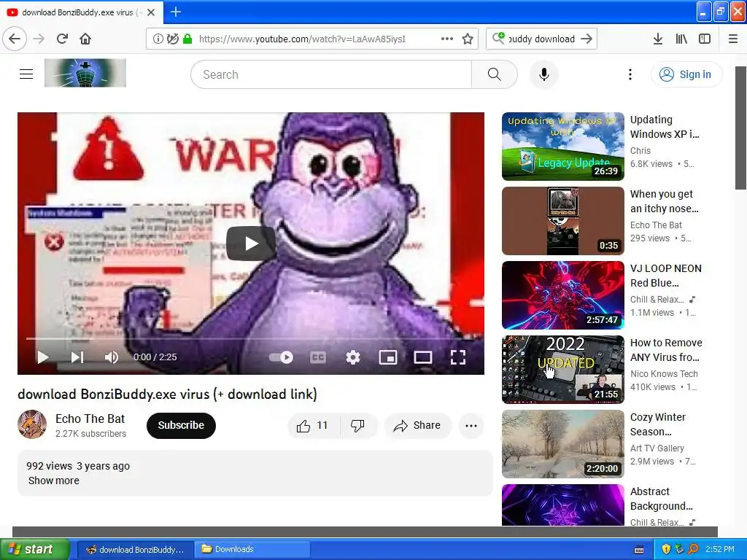Open page actions three-dot menu in address bar
Screen dimensions: 747x560
[447, 39]
